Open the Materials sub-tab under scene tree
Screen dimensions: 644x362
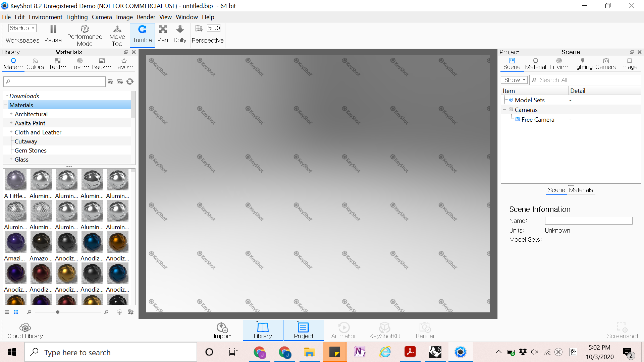coord(581,190)
